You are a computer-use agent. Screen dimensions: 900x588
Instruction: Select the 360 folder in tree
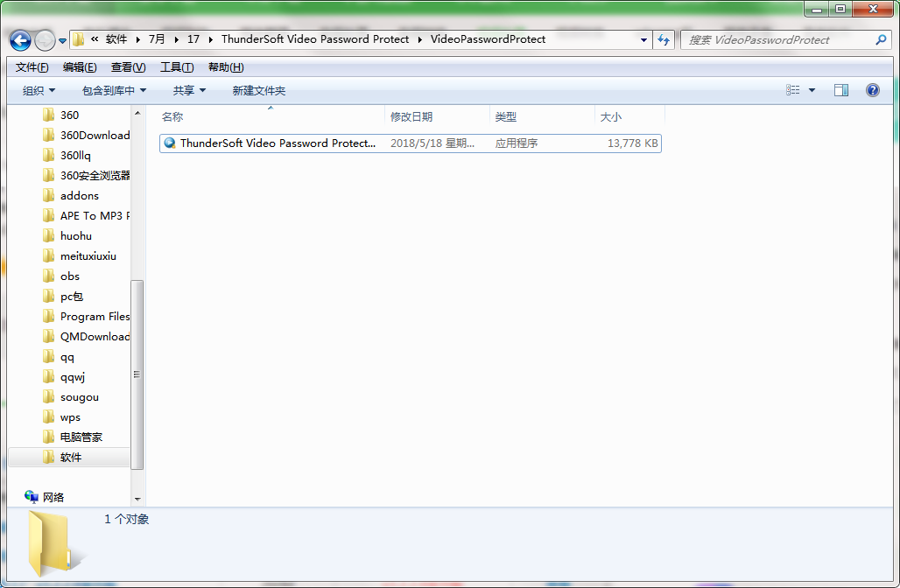[x=69, y=115]
